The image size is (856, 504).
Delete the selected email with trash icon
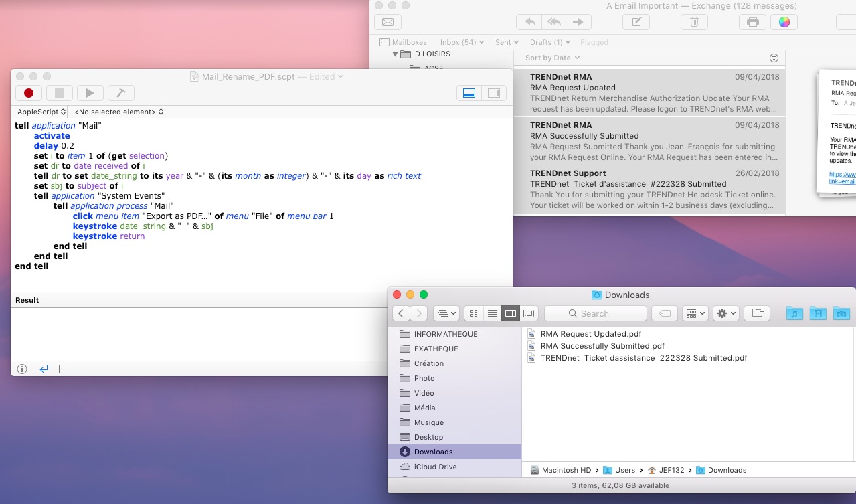point(694,22)
